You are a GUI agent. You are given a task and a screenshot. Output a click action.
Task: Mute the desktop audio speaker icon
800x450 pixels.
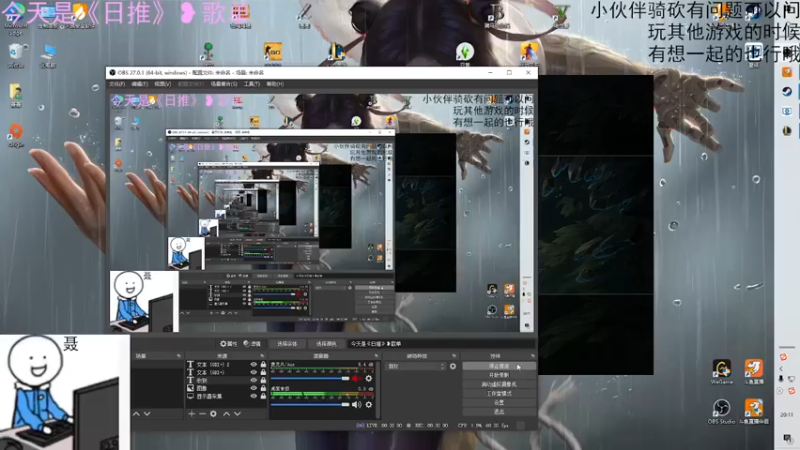[356, 405]
